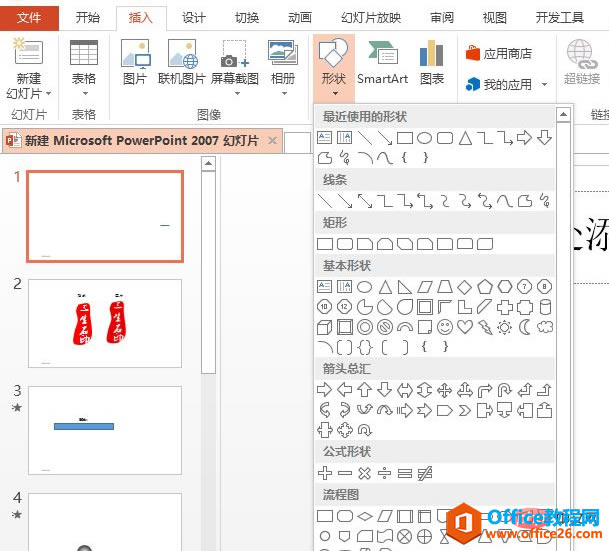Screen dimensions: 609x551
Task: Pick the moon in 基本形状
Action: pyautogui.click(x=525, y=327)
